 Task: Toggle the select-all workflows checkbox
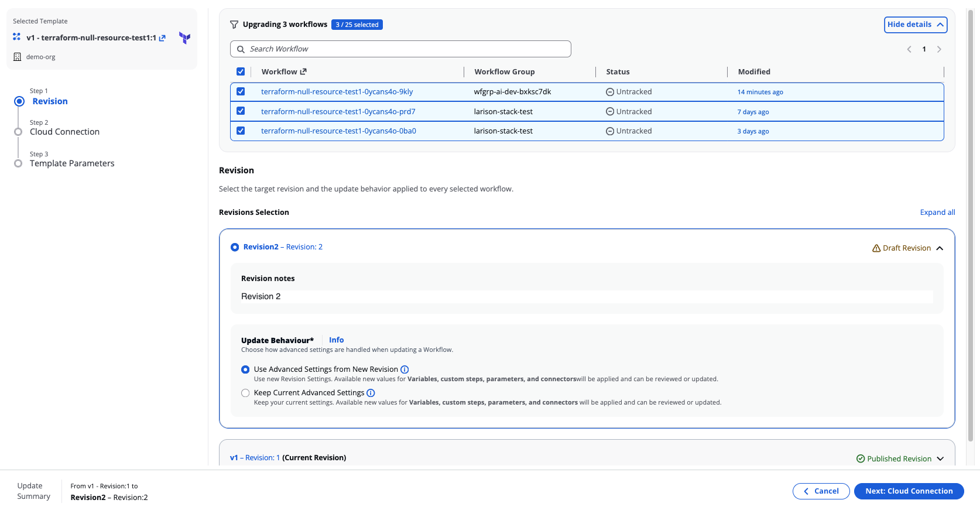(x=241, y=71)
